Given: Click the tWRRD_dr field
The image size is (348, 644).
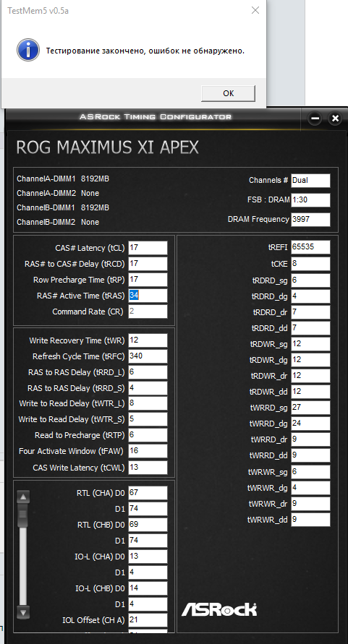Looking at the screenshot, I should click(310, 439).
